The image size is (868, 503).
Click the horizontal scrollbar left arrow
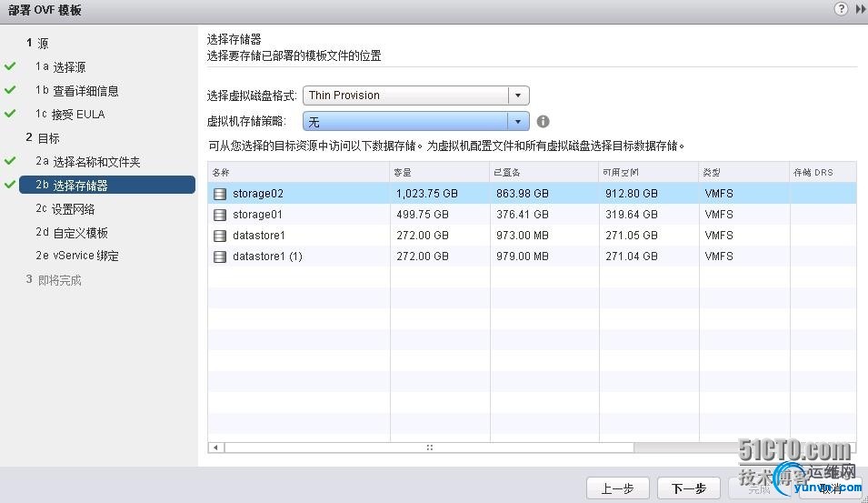[x=216, y=448]
